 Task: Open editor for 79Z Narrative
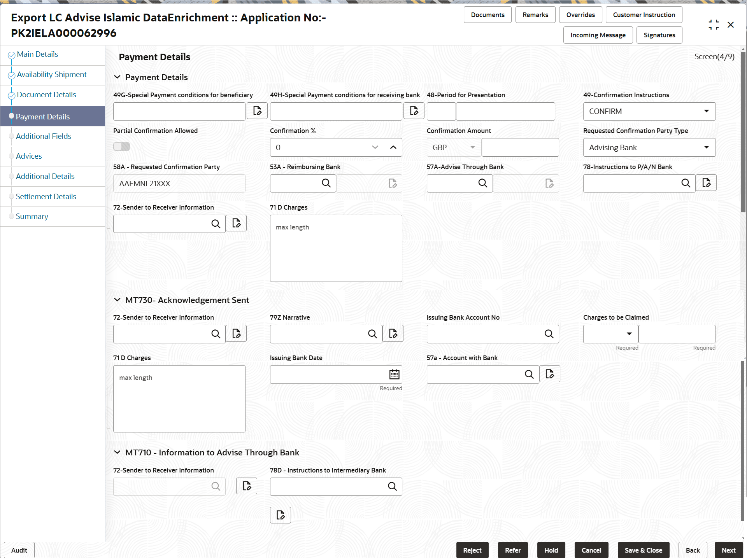[393, 333]
